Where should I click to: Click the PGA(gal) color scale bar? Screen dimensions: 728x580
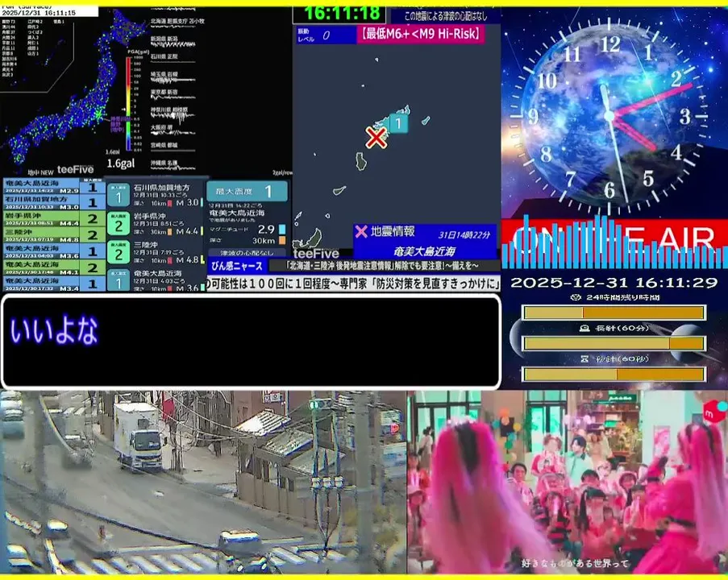pos(129,103)
